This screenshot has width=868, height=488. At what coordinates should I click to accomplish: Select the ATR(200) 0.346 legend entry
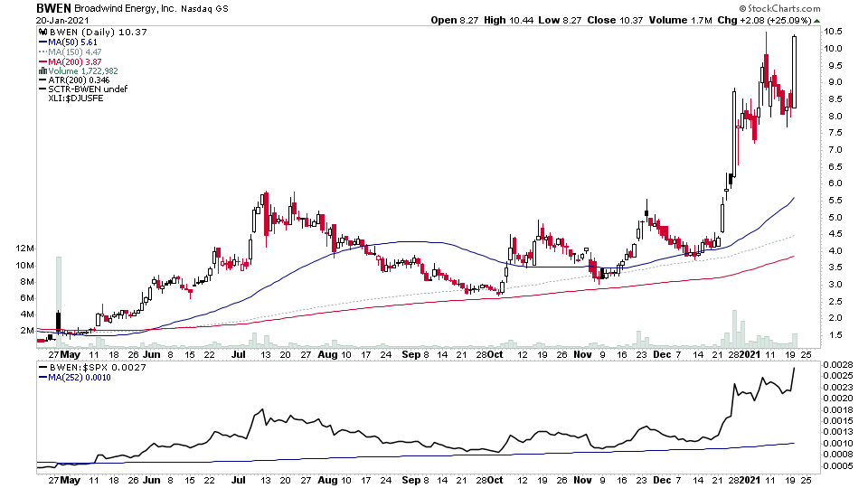pos(79,80)
